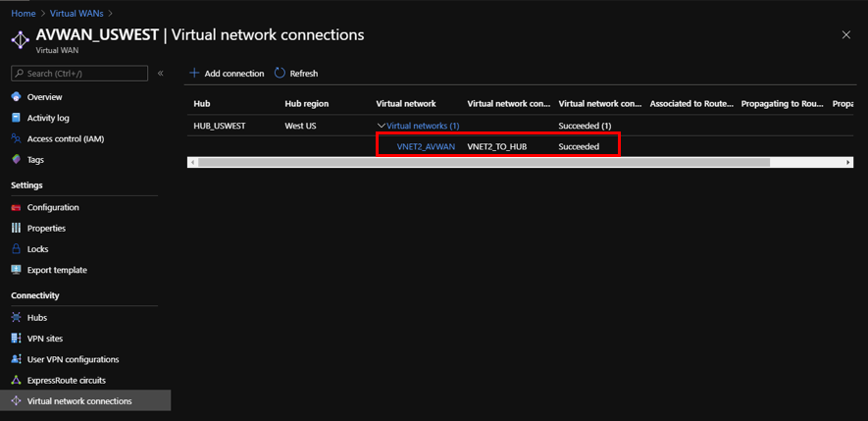Click the Associated to Route column header

[691, 104]
